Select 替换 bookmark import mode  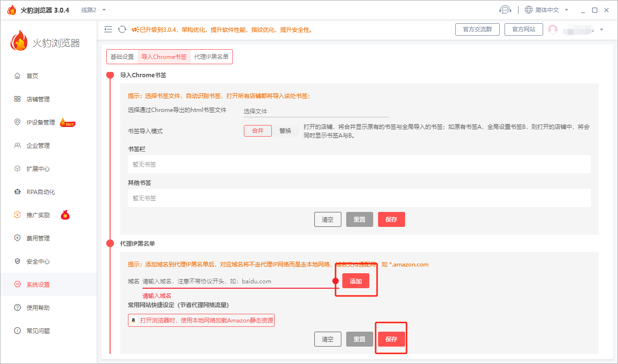coord(285,131)
